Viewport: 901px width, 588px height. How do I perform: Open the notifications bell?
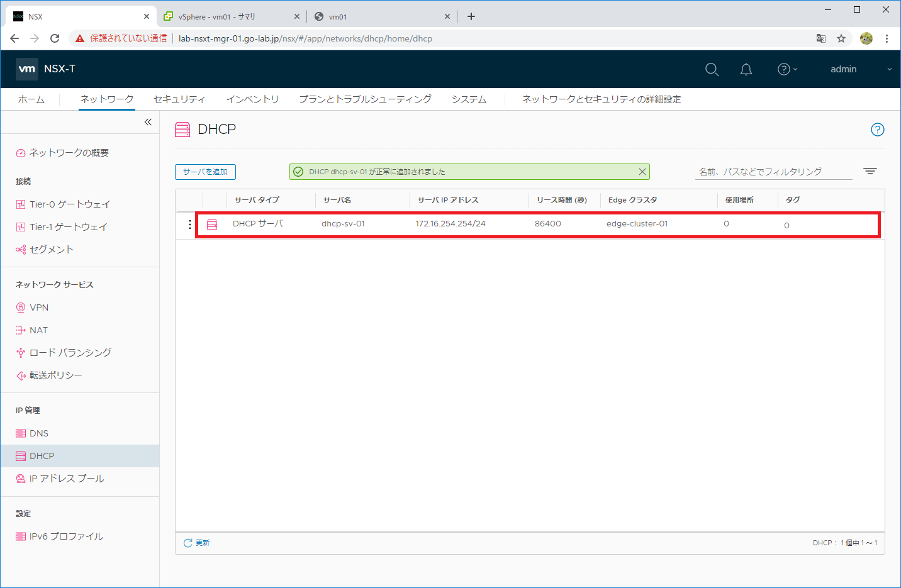(746, 69)
